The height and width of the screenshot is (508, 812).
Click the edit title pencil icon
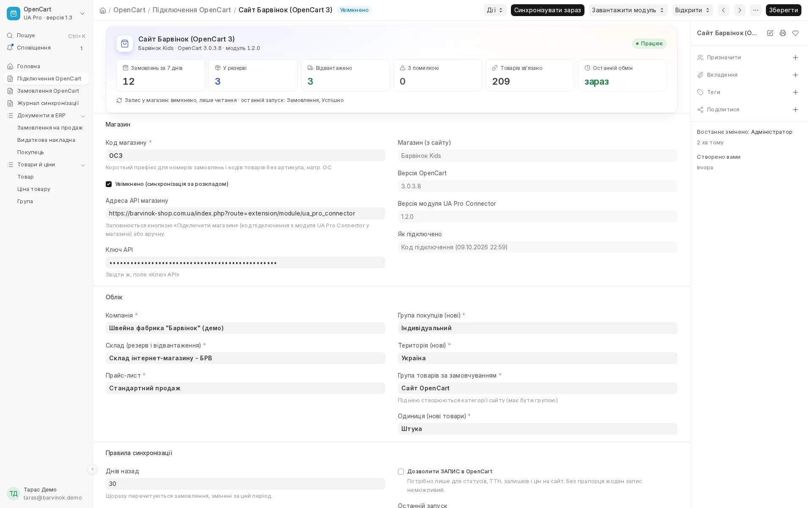click(770, 33)
